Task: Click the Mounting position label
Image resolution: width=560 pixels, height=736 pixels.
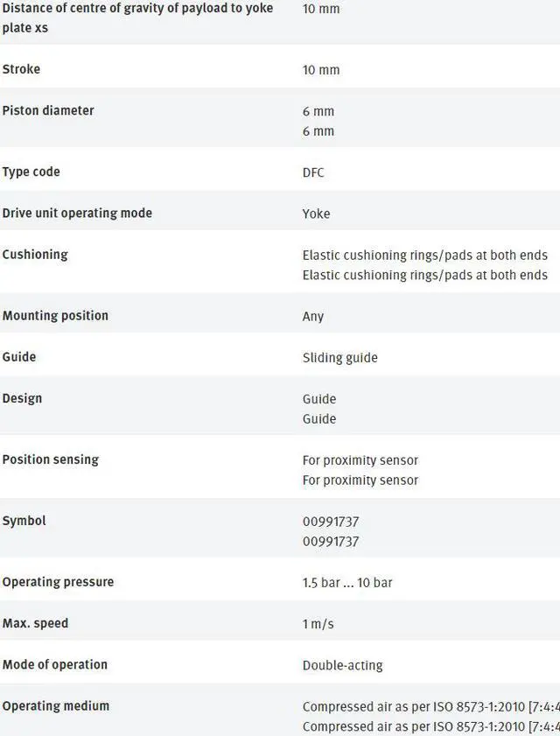Action: pos(55,315)
